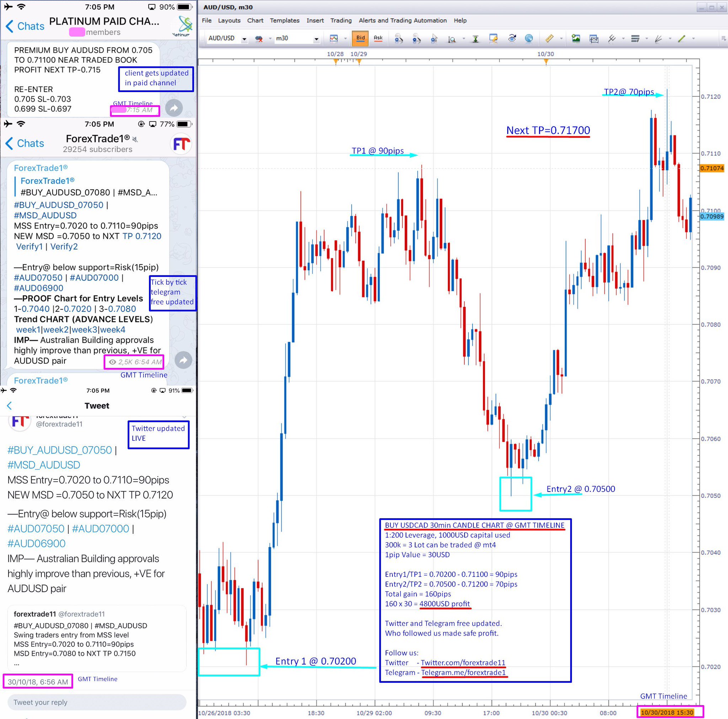This screenshot has height=719, width=728.
Task: Open the Verify2 link
Action: click(x=64, y=246)
